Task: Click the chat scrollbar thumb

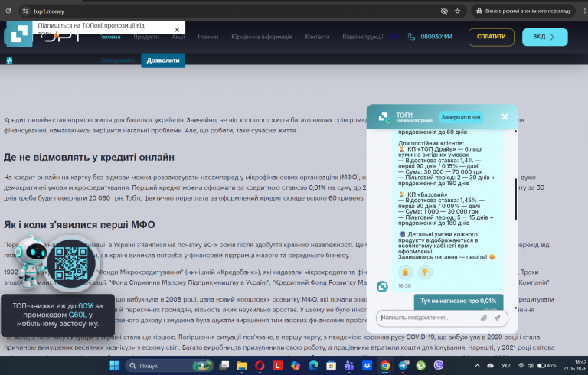Action: point(515,199)
